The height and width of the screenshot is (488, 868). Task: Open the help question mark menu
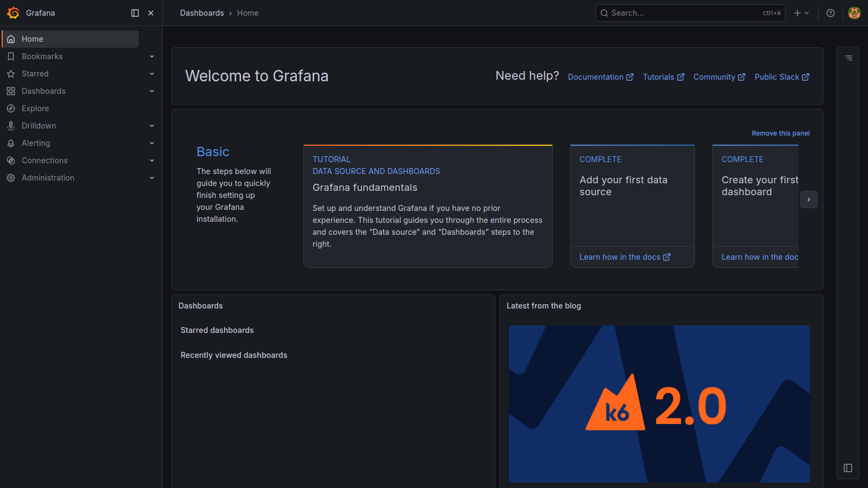pos(830,13)
